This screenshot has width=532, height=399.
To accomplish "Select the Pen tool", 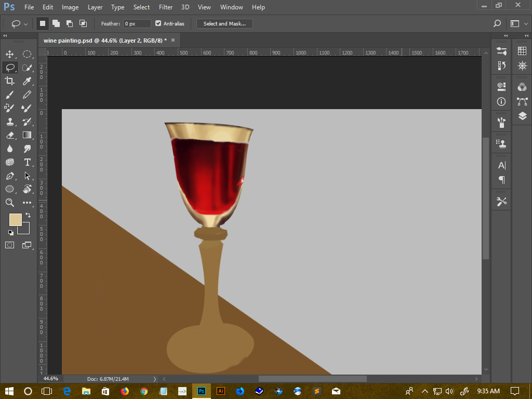I will pyautogui.click(x=10, y=176).
